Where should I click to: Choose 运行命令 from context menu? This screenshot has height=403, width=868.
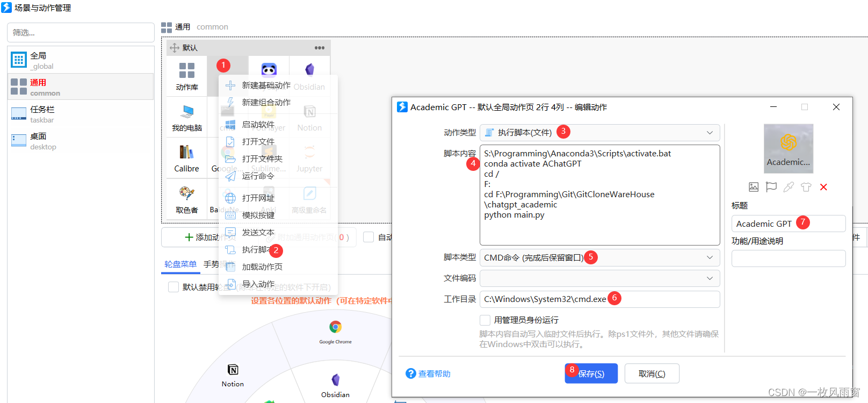click(x=278, y=176)
